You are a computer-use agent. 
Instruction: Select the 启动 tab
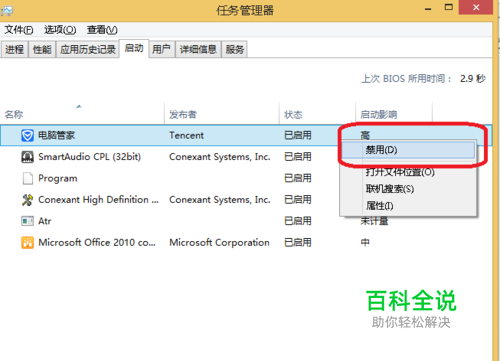[x=134, y=49]
